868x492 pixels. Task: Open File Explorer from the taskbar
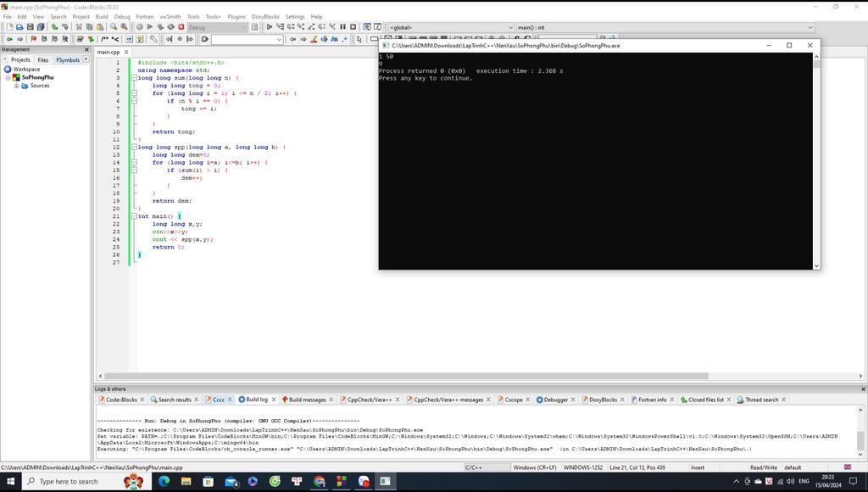pos(186,482)
